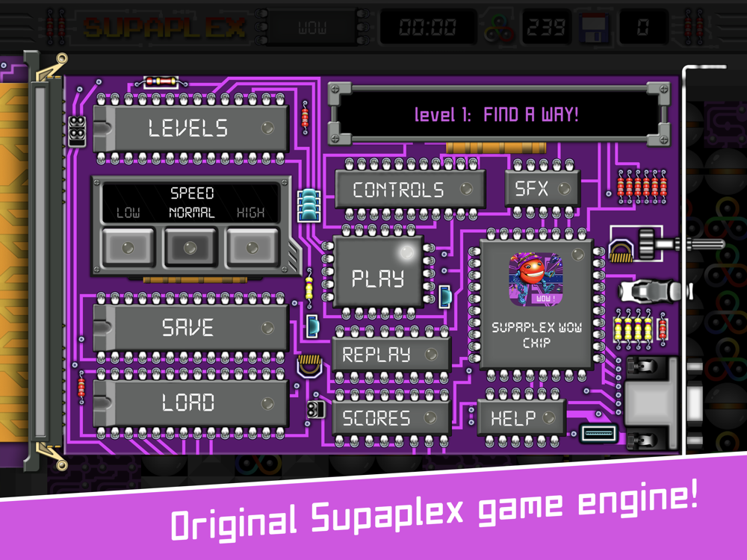View the SCORES chip

click(x=391, y=418)
